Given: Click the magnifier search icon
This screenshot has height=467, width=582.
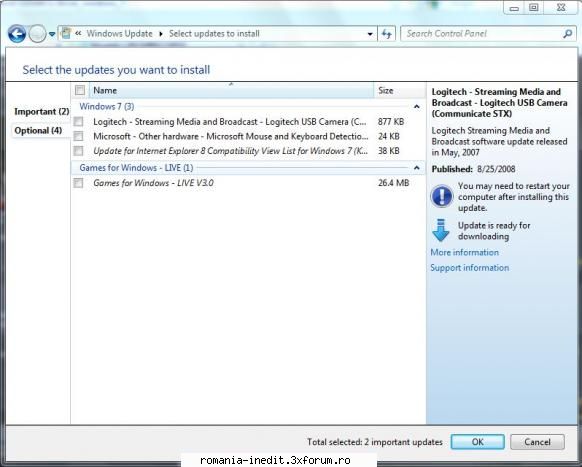Looking at the screenshot, I should [x=568, y=34].
